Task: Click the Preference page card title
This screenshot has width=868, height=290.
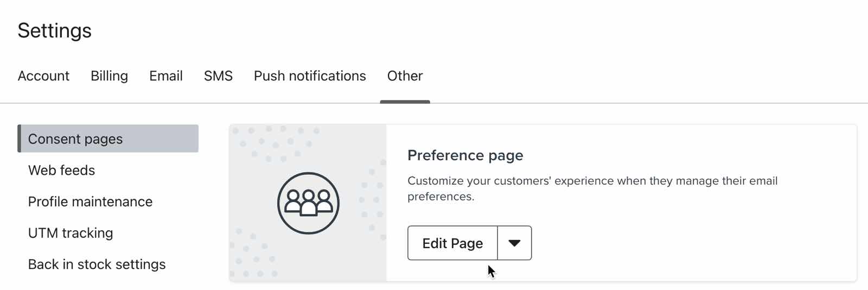Action: coord(465,156)
